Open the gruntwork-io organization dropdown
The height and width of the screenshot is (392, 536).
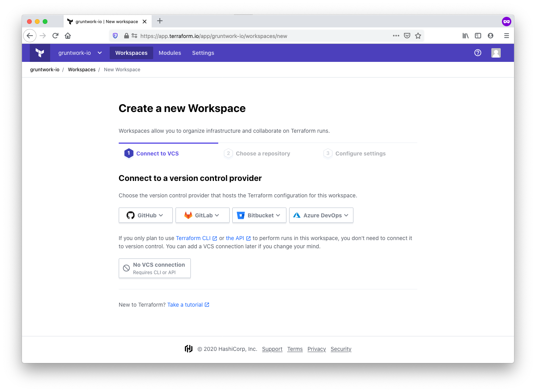click(x=80, y=52)
